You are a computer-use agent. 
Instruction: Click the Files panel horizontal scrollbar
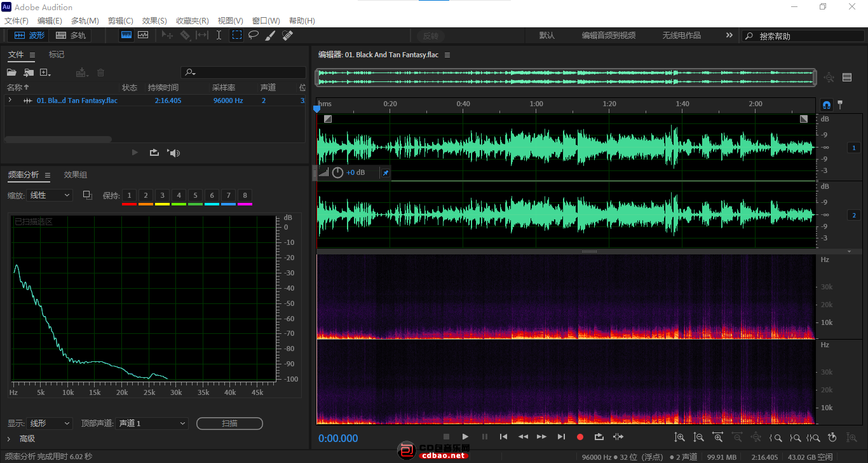click(58, 139)
